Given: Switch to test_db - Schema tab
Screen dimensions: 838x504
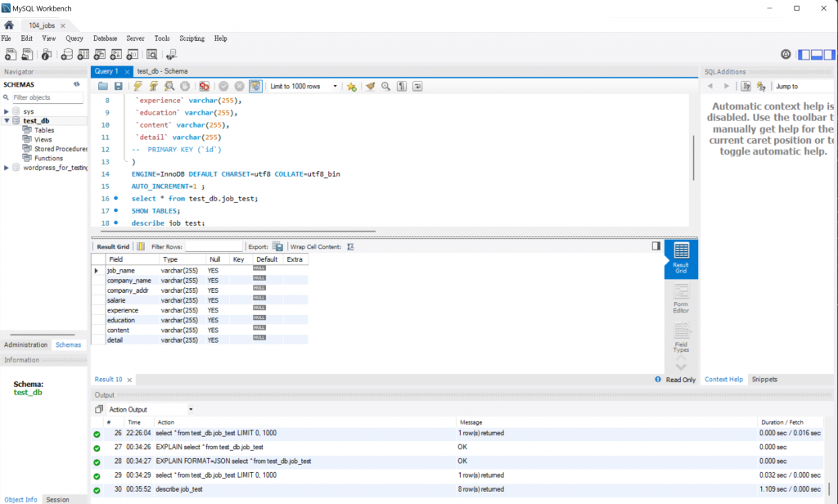Looking at the screenshot, I should 162,71.
